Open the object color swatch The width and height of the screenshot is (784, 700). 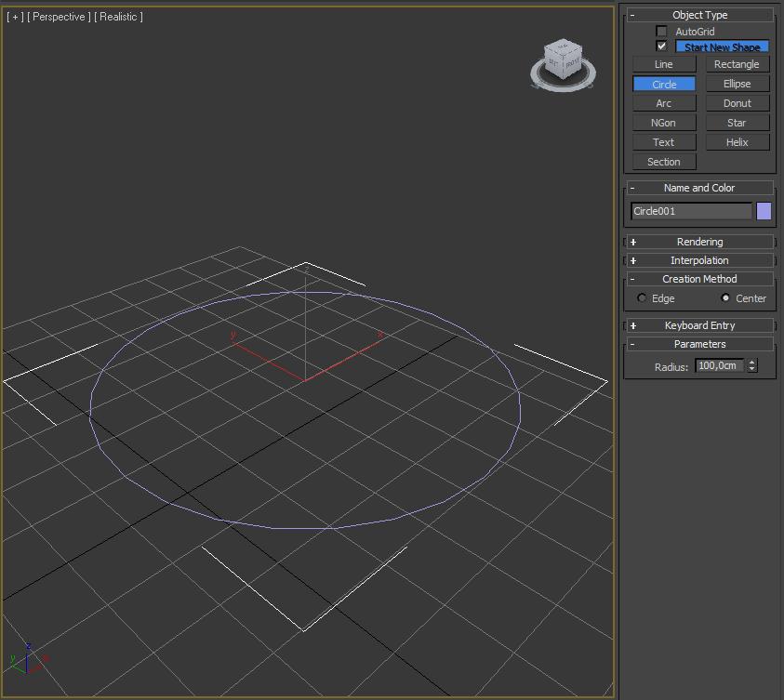[764, 211]
